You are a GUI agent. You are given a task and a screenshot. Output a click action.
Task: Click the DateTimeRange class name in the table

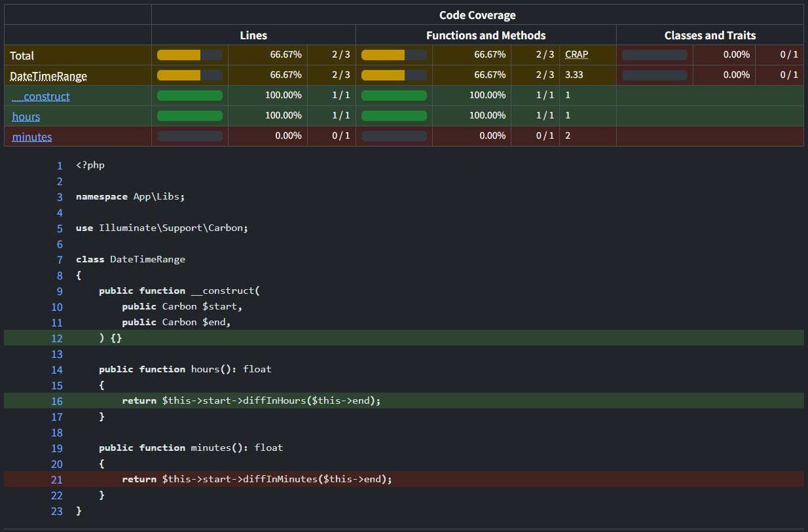coord(48,76)
